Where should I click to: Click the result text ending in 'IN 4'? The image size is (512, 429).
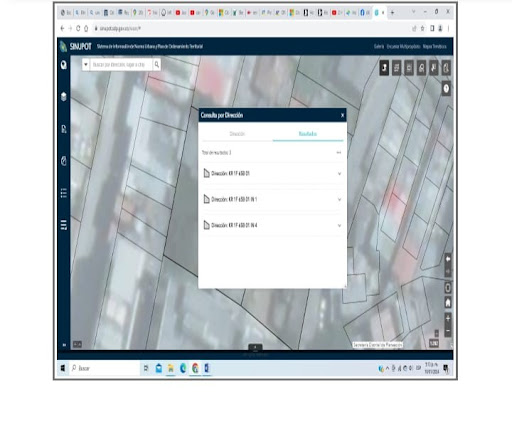click(234, 225)
